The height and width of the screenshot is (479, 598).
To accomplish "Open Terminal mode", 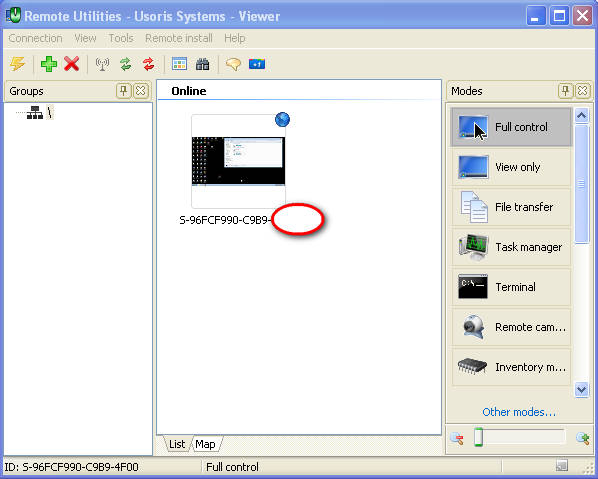I will 511,287.
